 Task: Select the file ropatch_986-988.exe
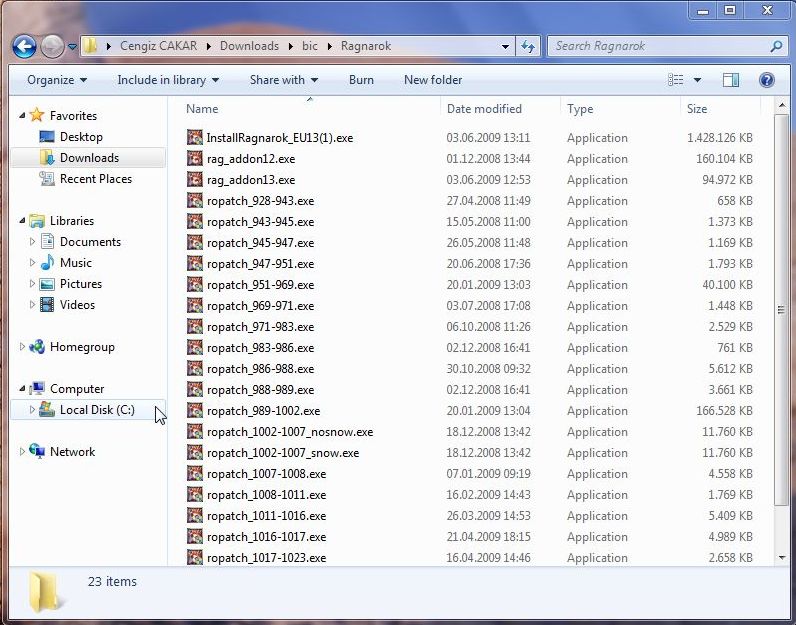coord(260,369)
